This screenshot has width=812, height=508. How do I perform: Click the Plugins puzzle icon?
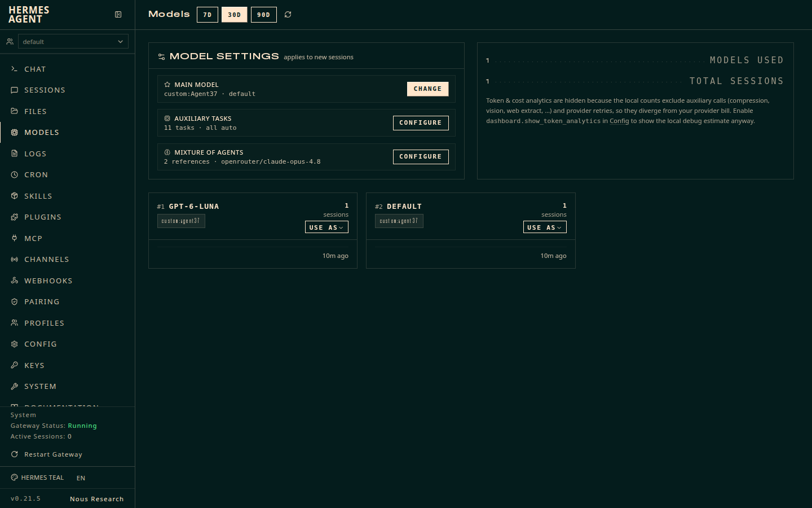15,217
